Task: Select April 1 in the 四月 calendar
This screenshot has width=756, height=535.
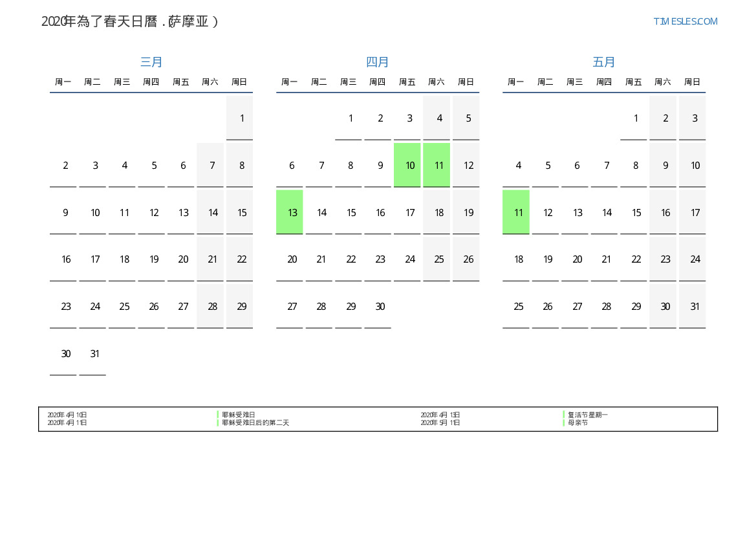Action: [x=349, y=118]
